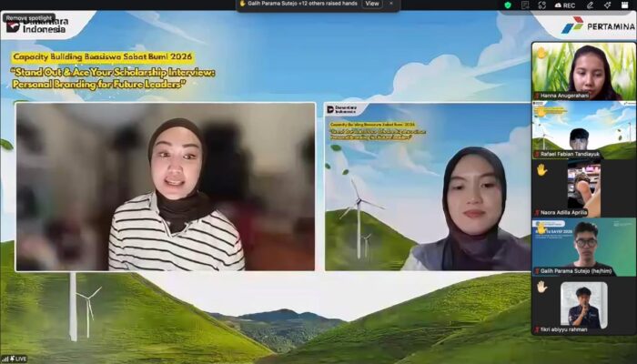Click name label 'Naora Adilla Aprilia'

click(564, 213)
